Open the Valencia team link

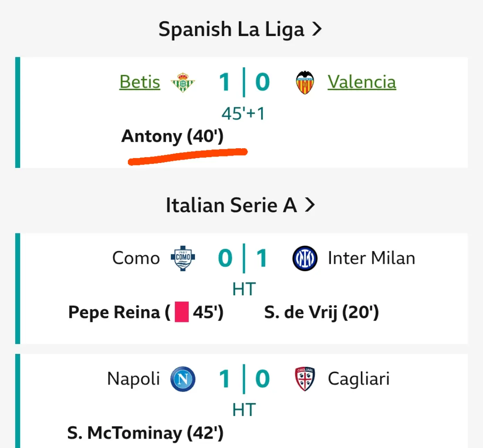[362, 82]
